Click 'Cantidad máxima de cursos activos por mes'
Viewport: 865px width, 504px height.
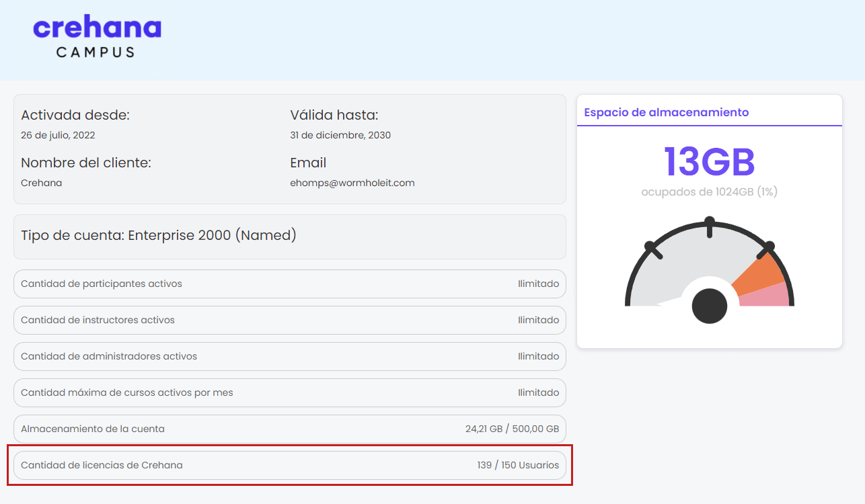127,392
